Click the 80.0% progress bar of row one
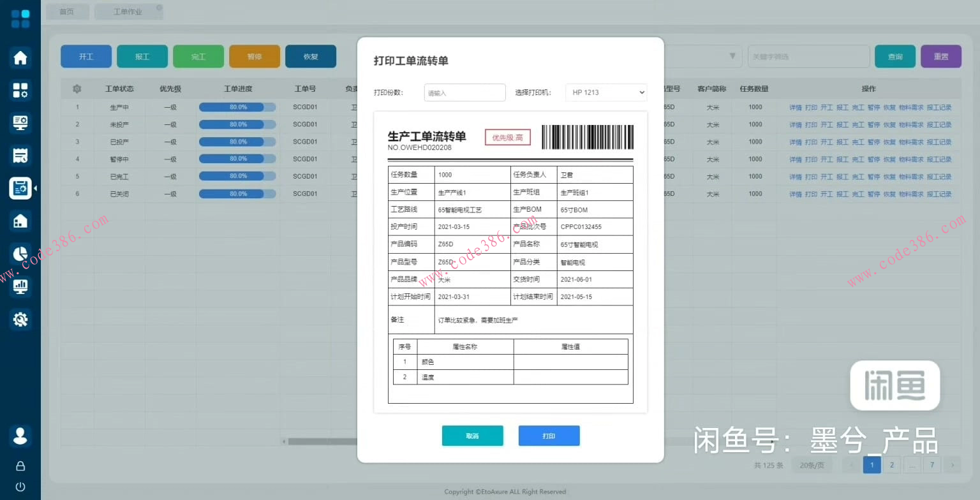980x500 pixels. click(x=237, y=107)
